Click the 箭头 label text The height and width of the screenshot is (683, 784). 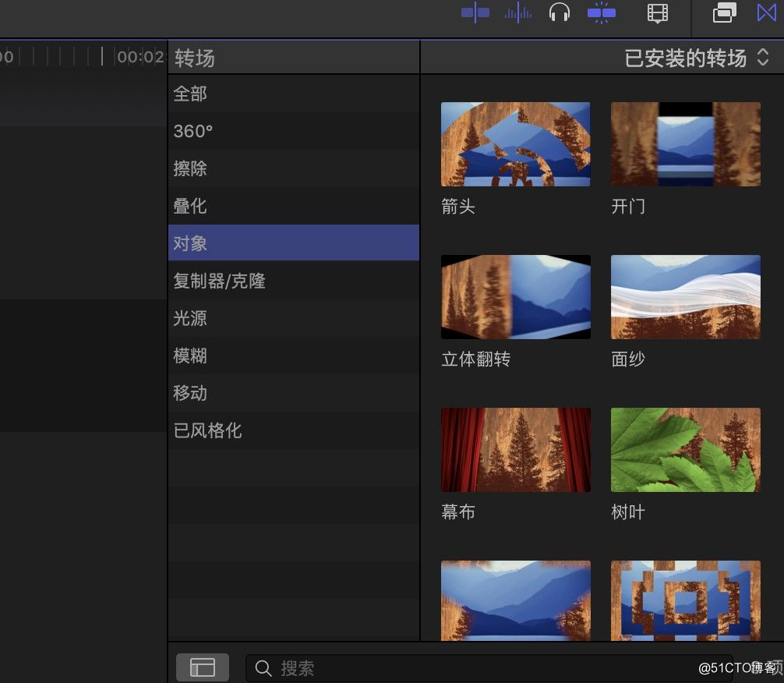(458, 206)
